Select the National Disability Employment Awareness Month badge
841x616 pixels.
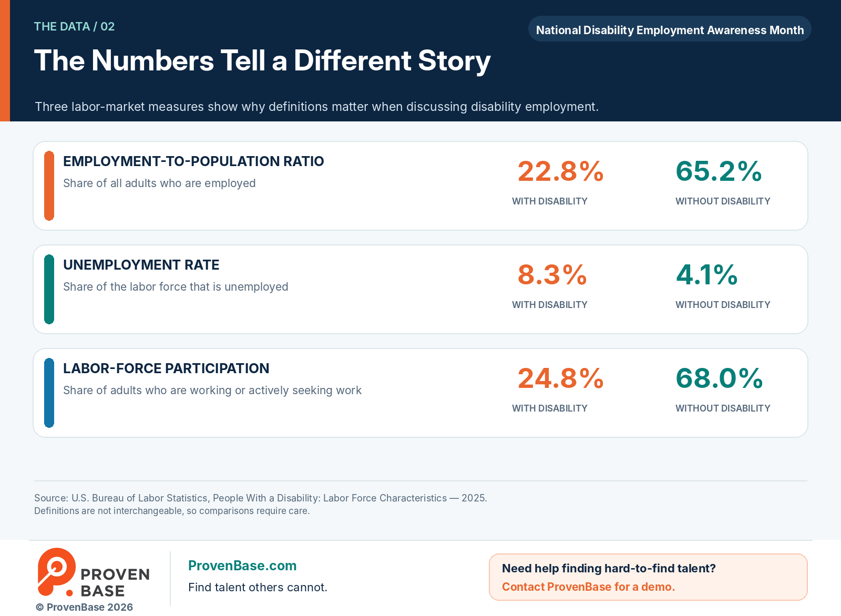(670, 30)
